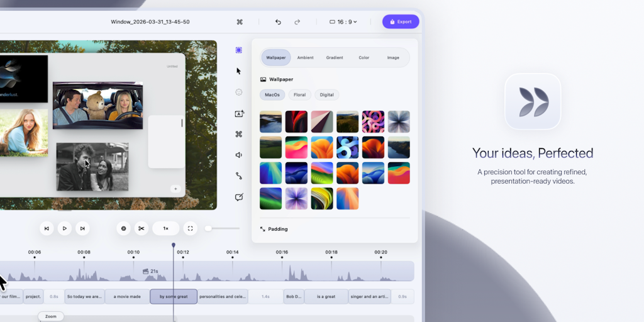Image resolution: width=644 pixels, height=322 pixels.
Task: Switch to the Image tab
Action: 393,57
